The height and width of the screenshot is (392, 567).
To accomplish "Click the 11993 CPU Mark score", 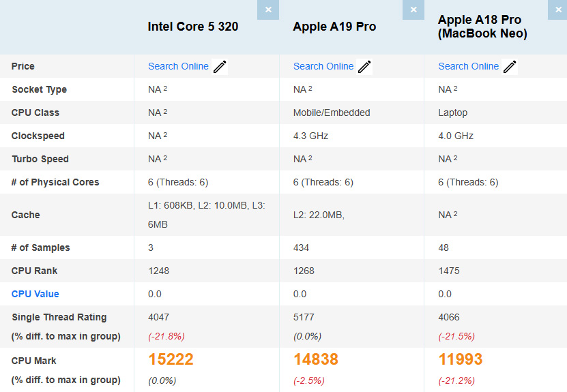I will (x=461, y=359).
